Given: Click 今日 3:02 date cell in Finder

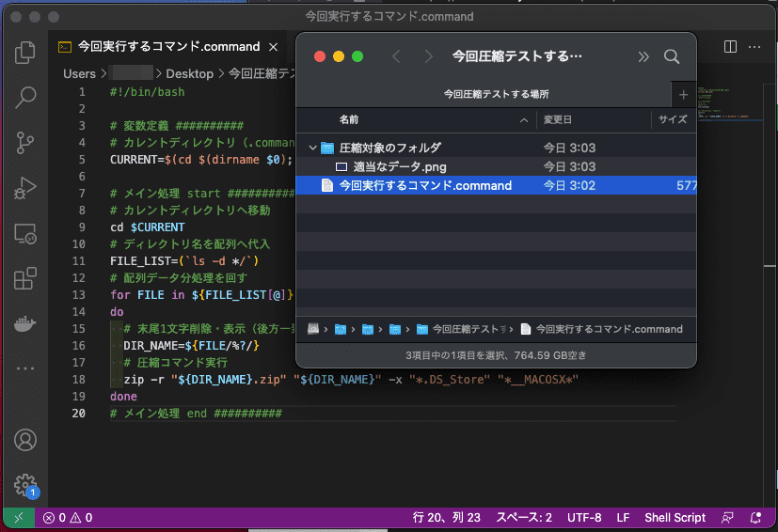Looking at the screenshot, I should (569, 185).
